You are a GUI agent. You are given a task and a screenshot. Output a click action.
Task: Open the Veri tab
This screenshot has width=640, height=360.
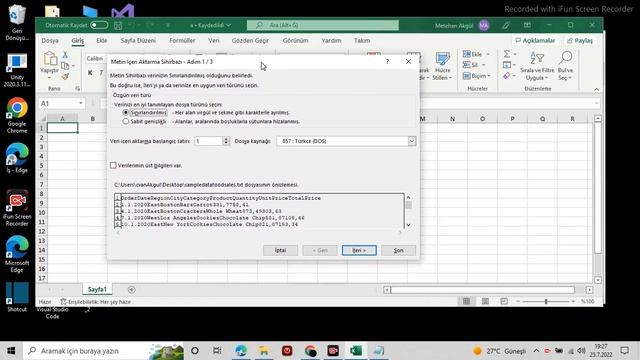tap(214, 40)
